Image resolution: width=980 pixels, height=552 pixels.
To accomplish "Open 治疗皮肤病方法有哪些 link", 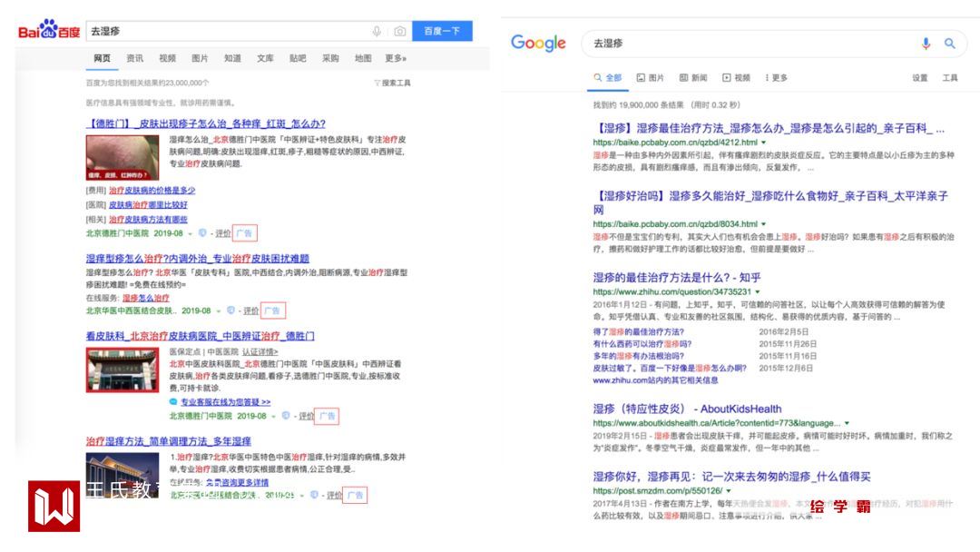I will tap(148, 220).
